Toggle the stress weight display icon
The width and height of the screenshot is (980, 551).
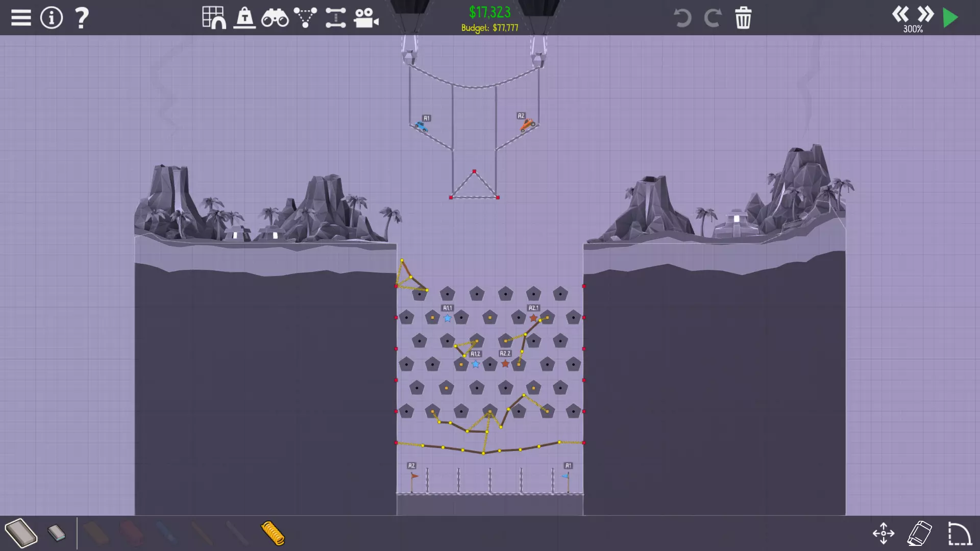click(x=244, y=18)
